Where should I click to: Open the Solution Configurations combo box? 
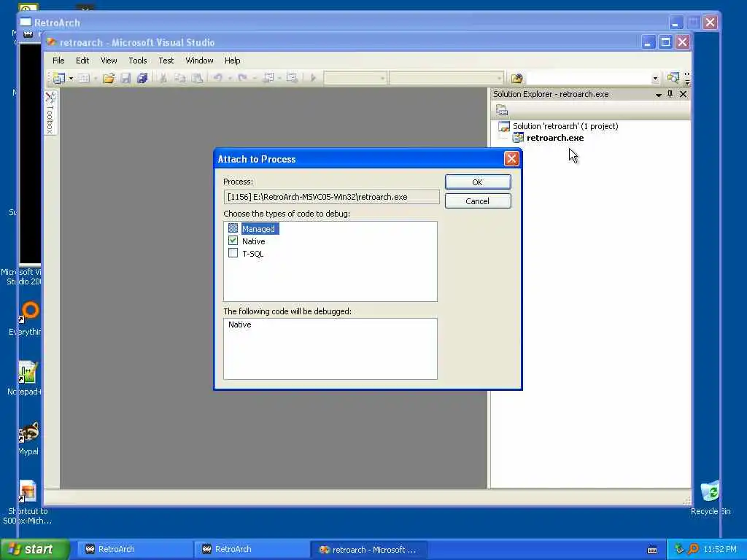(x=355, y=78)
